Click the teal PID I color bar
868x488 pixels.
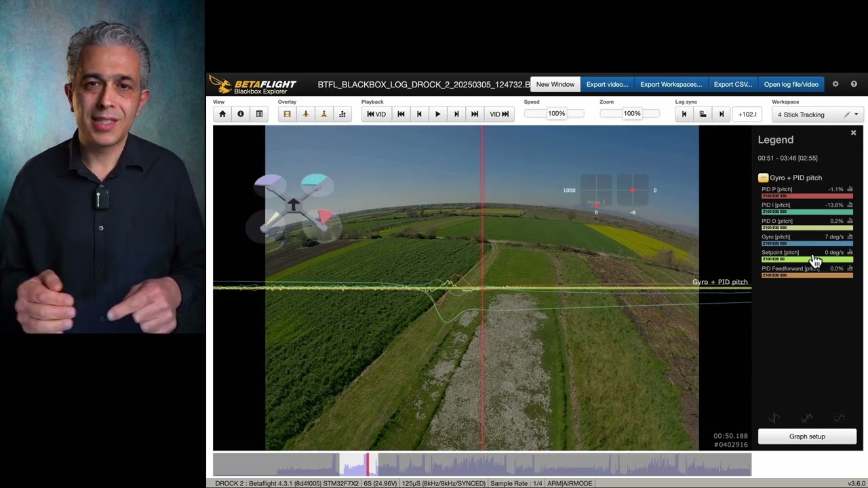(x=807, y=211)
